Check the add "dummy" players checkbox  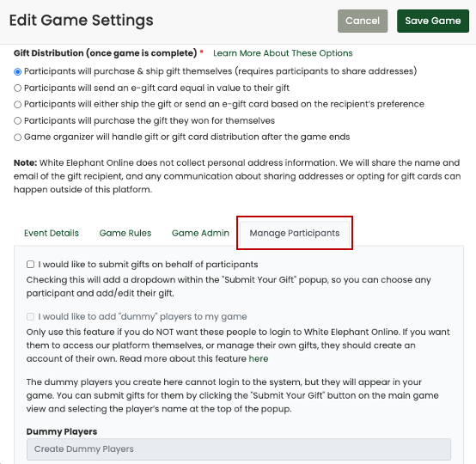click(30, 317)
